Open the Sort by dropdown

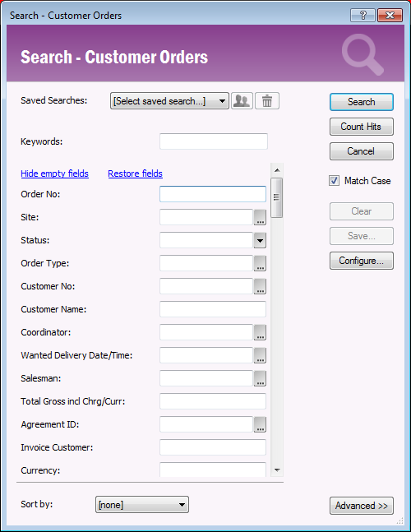[x=142, y=505]
